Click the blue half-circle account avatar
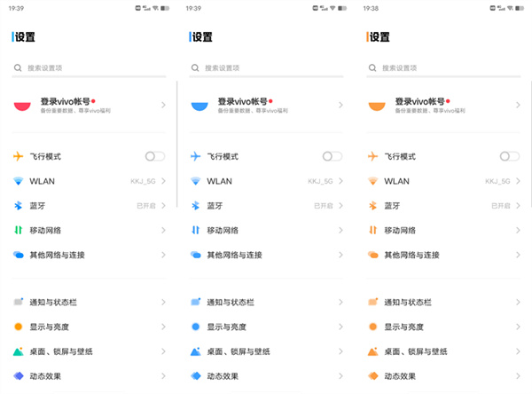This screenshot has height=394, width=532. click(x=199, y=106)
